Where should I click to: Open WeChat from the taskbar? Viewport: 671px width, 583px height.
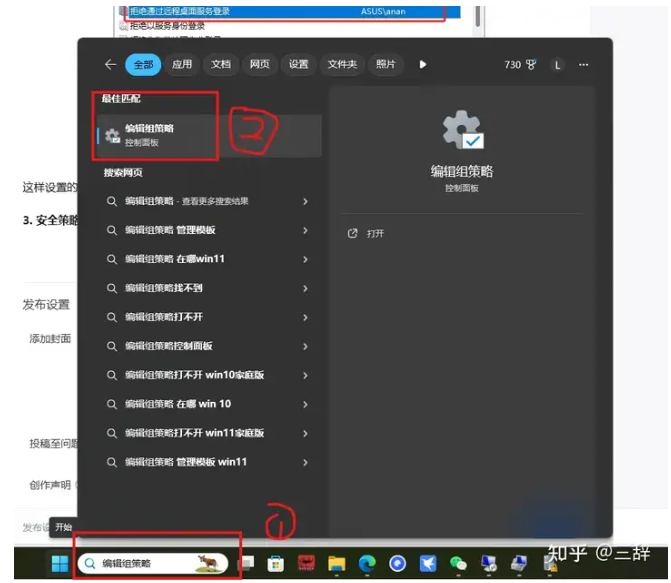[458, 564]
